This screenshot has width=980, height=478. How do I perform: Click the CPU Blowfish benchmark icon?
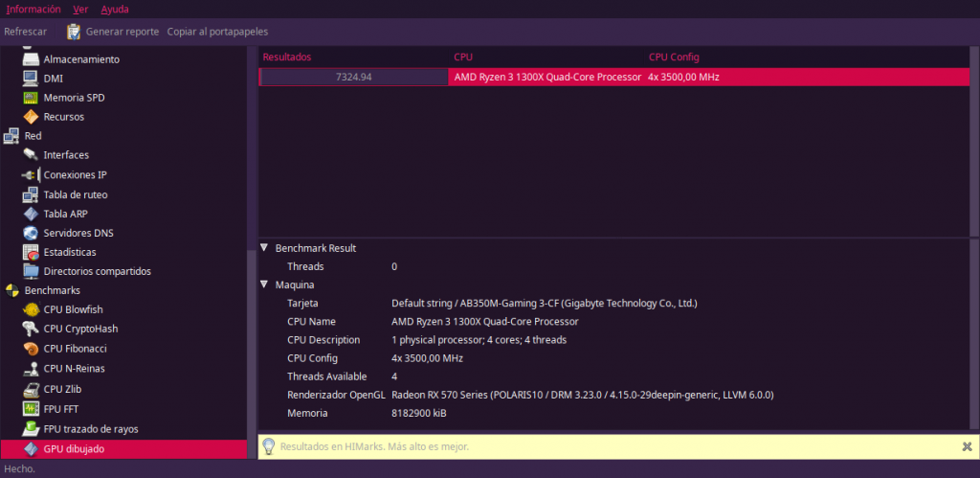coord(31,309)
